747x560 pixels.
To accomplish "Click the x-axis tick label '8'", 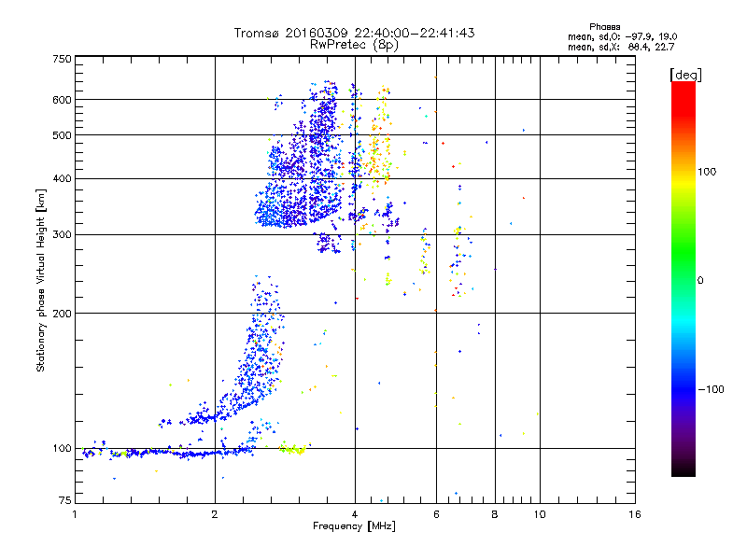I will 495,514.
